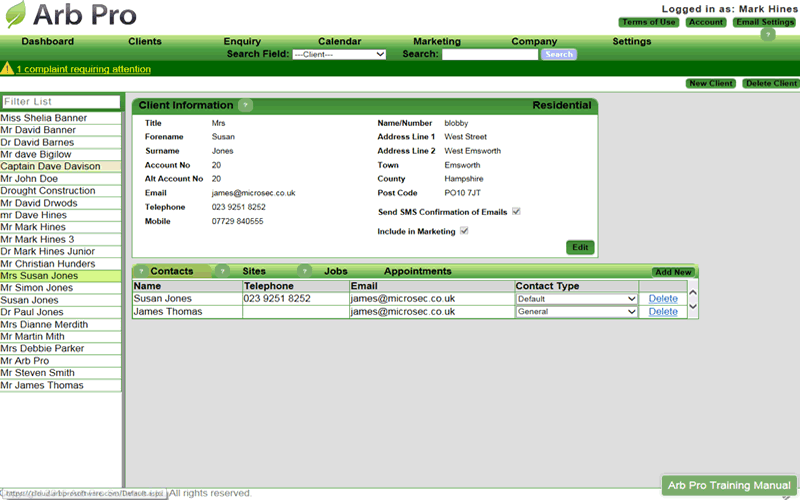The width and height of the screenshot is (800, 500).
Task: Select client Mr David Banner
Action: tap(60, 130)
